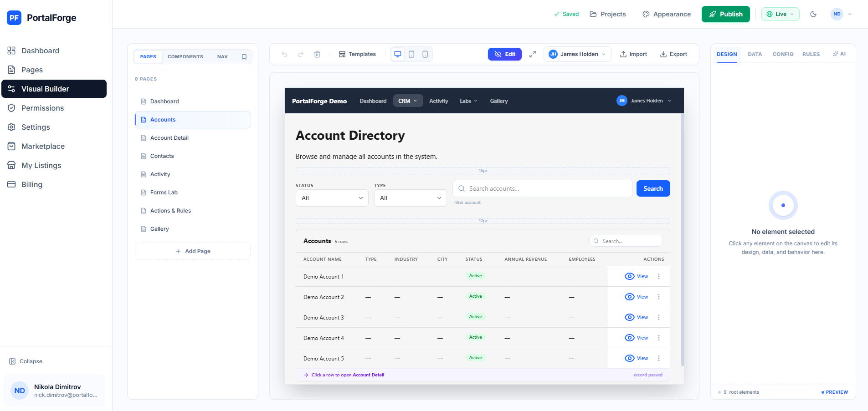Open the Data tab in inspector
This screenshot has width=868, height=411.
(755, 54)
